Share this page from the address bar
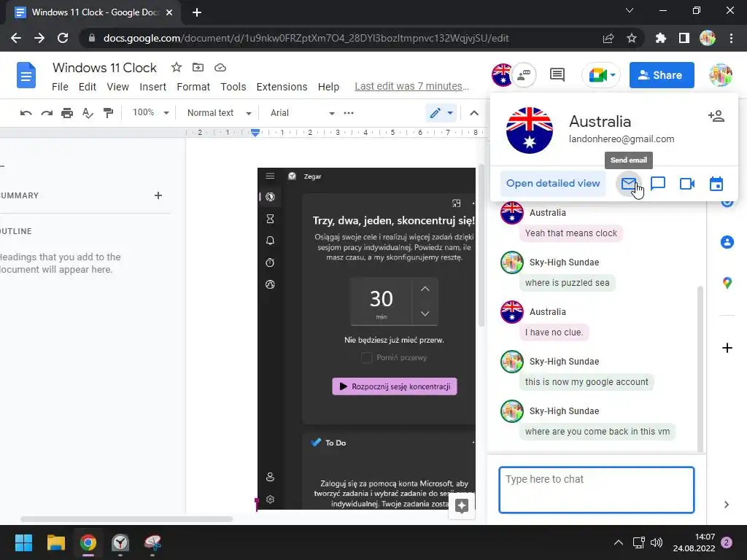This screenshot has height=560, width=747. 608,38
